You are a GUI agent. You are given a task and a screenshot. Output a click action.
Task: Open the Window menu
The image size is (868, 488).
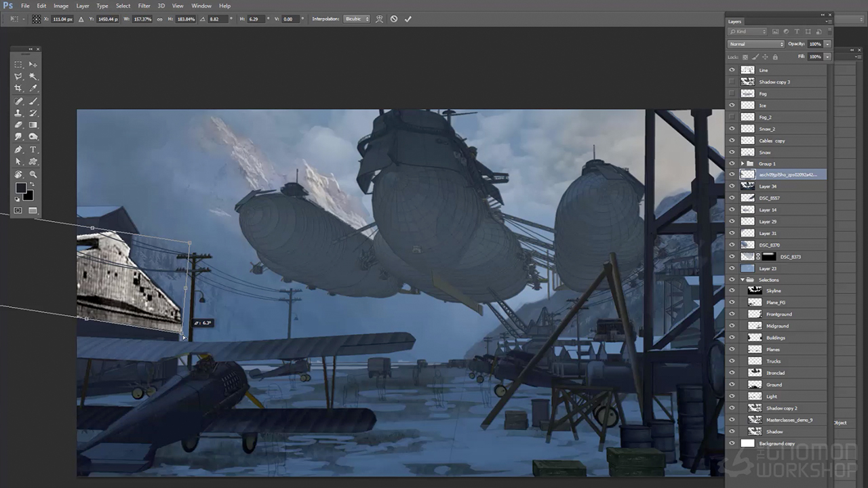click(x=201, y=5)
